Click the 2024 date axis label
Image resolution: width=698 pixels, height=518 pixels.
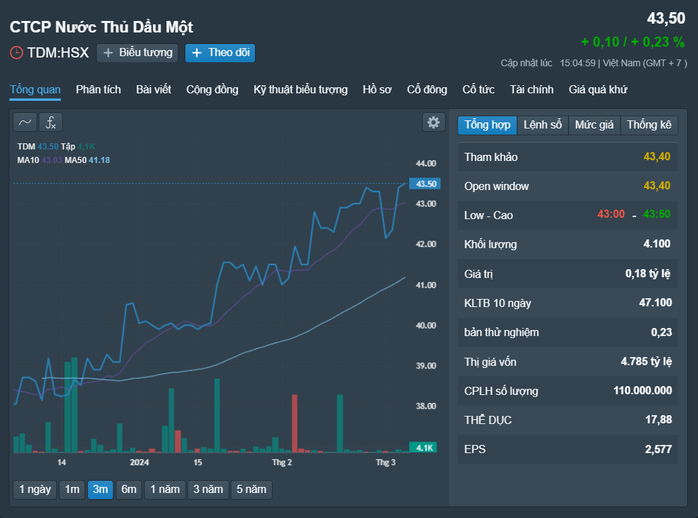(139, 462)
